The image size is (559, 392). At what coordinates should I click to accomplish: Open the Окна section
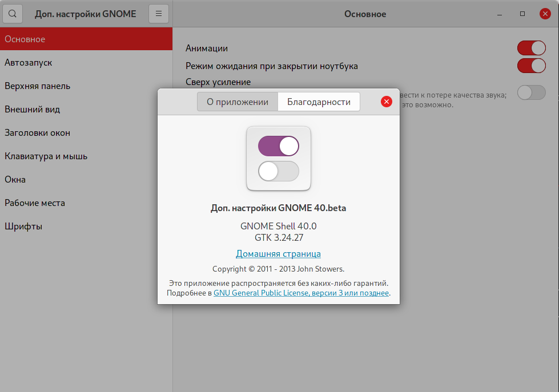pos(86,179)
